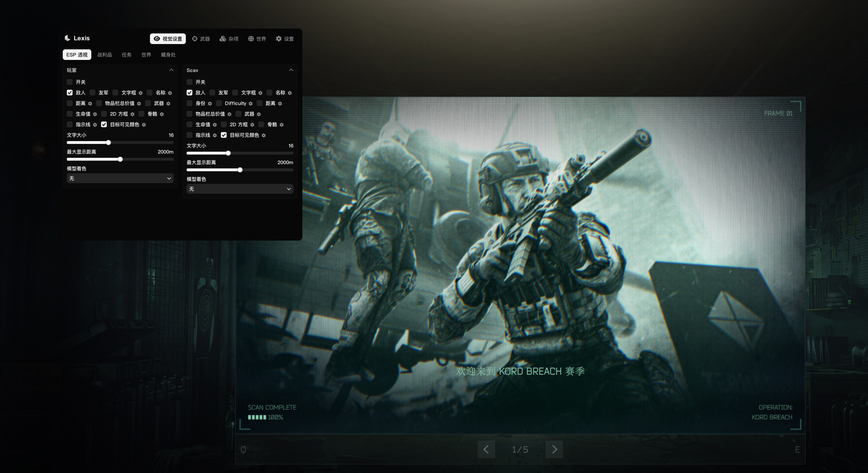Image resolution: width=868 pixels, height=473 pixels.
Task: Switch to the 战利品 sub-tab
Action: 105,55
